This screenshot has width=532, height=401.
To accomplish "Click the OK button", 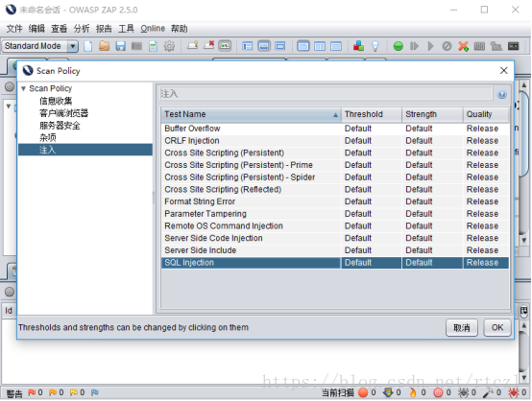I will click(x=497, y=328).
